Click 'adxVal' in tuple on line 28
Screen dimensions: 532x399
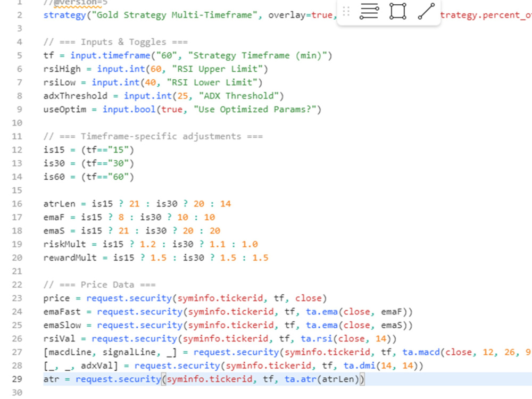pyautogui.click(x=97, y=366)
